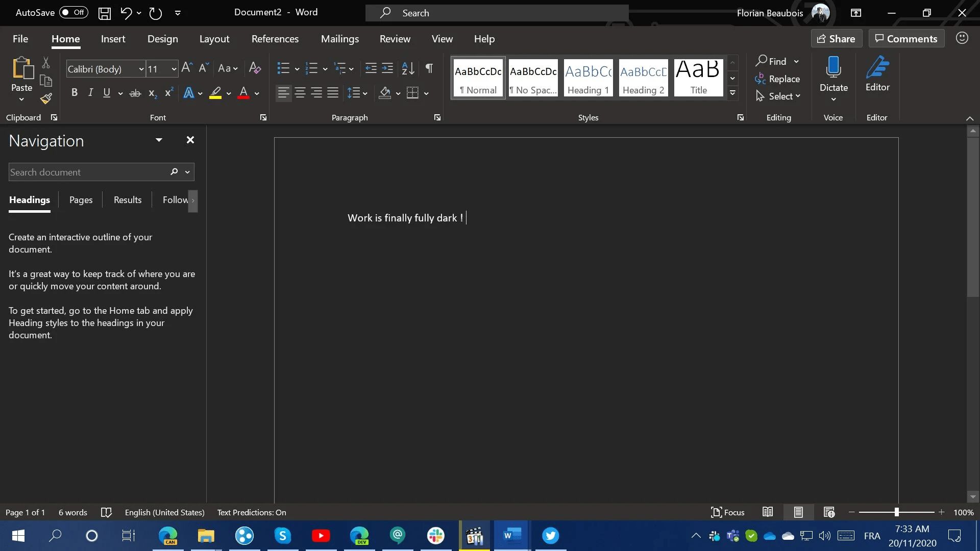This screenshot has width=980, height=551.
Task: Select the Underline formatting icon
Action: [106, 93]
